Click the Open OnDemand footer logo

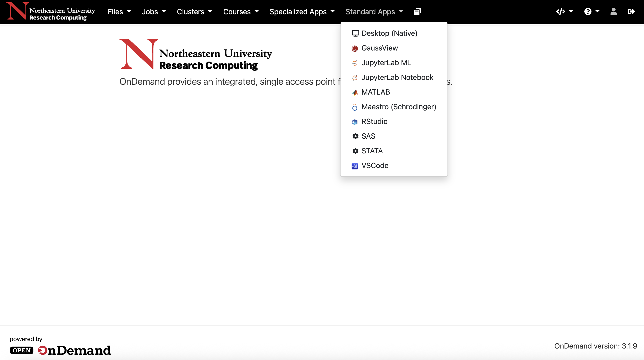click(x=61, y=350)
